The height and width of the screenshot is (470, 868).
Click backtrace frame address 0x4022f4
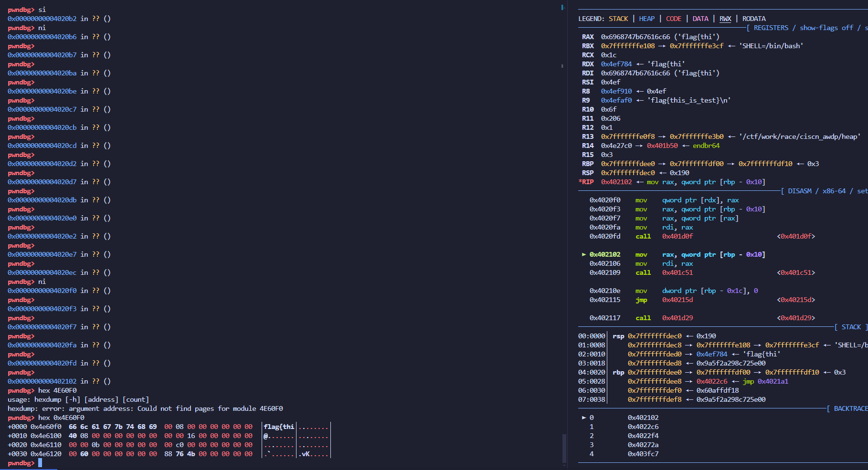coord(643,436)
